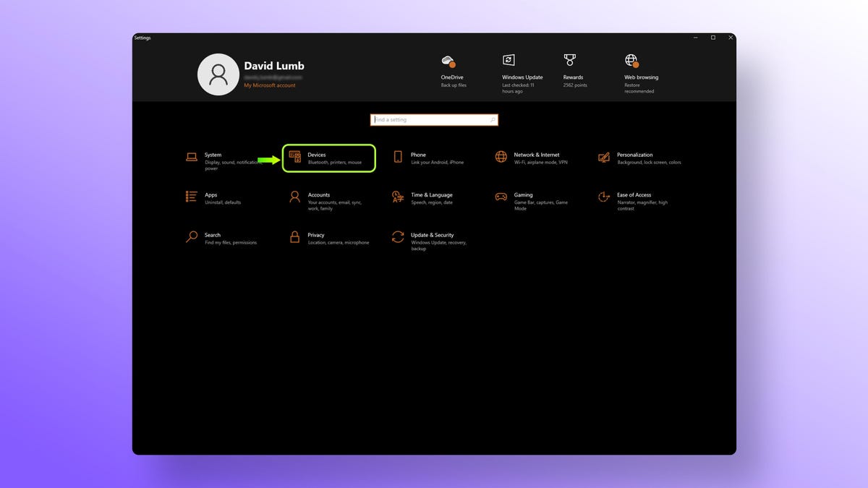Open the Phone settings icon
The image size is (868, 488).
pos(397,157)
